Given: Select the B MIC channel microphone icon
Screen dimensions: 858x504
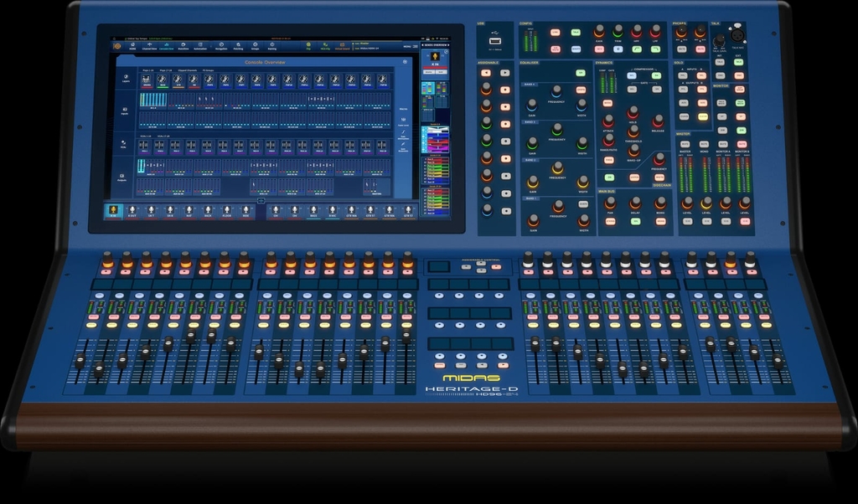Looking at the screenshot, I should [332, 210].
